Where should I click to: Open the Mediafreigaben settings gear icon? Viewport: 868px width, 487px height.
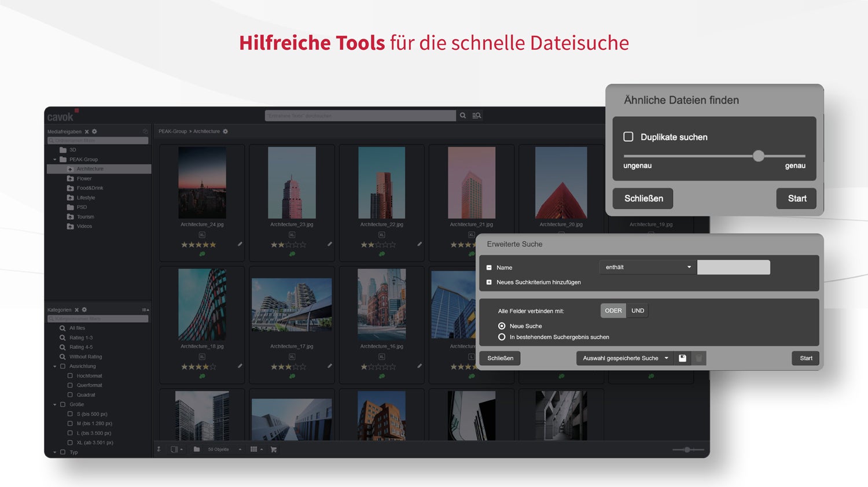(x=94, y=131)
